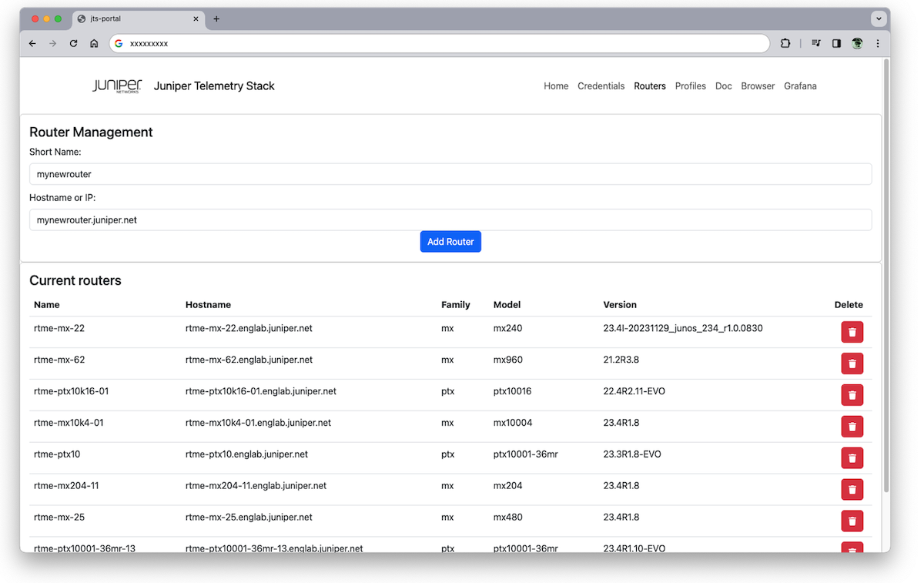
Task: Open the Credentials navigation item
Action: tap(601, 85)
